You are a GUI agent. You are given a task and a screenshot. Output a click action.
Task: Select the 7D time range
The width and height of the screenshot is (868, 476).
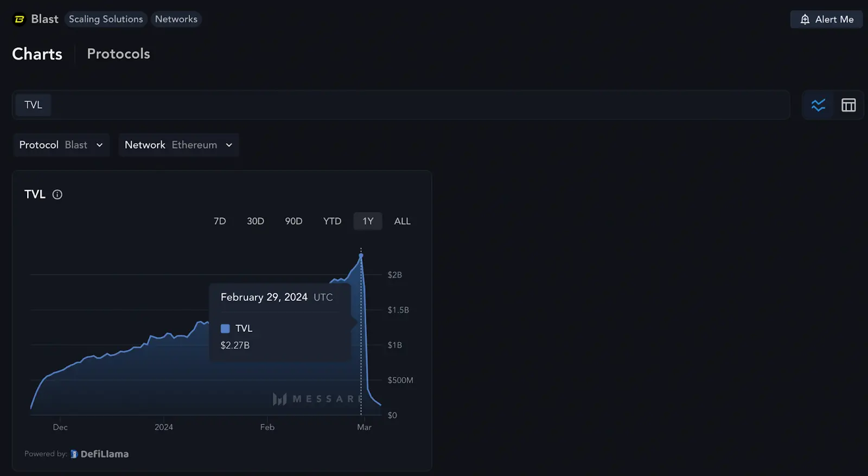click(220, 221)
